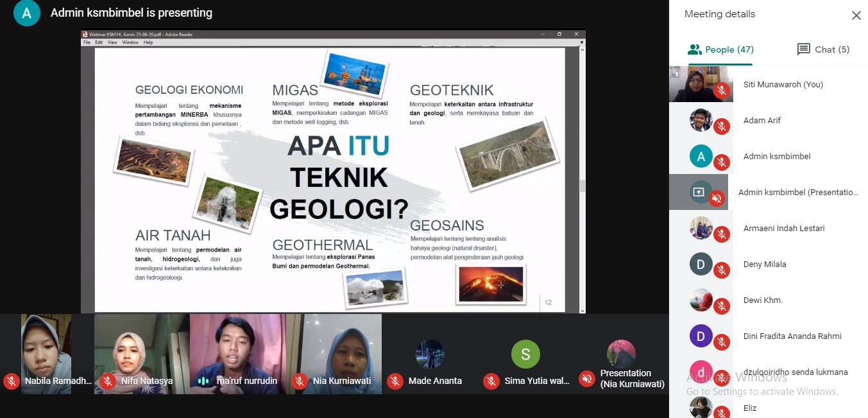Click Deny Milala's muted mic icon
The image size is (868, 418).
721,271
